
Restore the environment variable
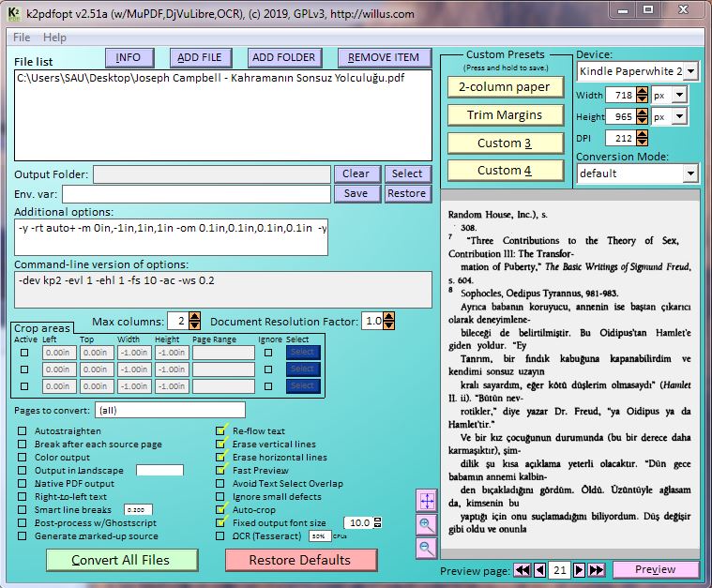[408, 193]
